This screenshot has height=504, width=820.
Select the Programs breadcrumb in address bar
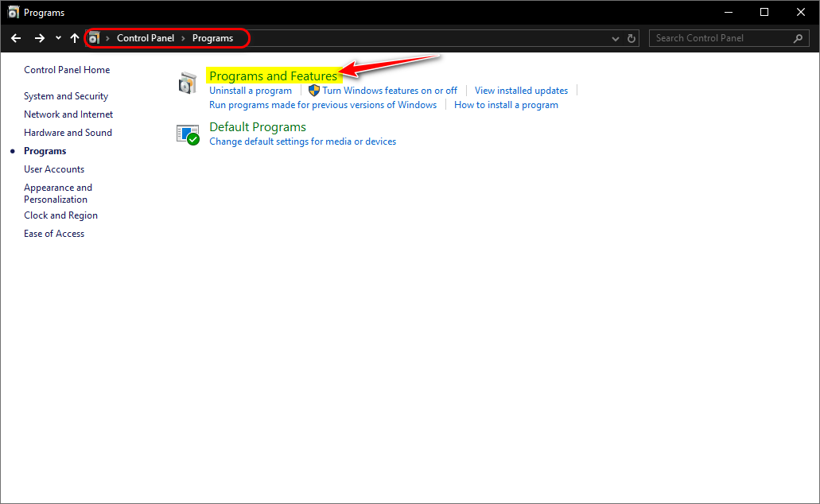tap(212, 38)
